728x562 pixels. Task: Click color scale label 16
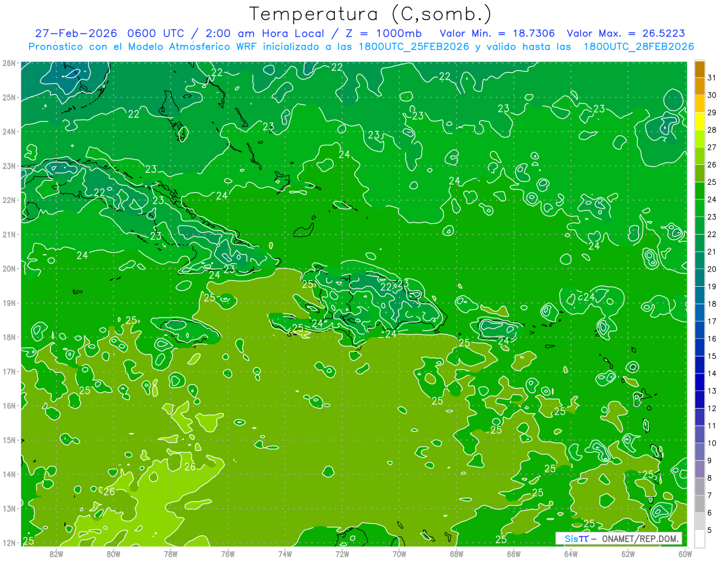pyautogui.click(x=712, y=338)
